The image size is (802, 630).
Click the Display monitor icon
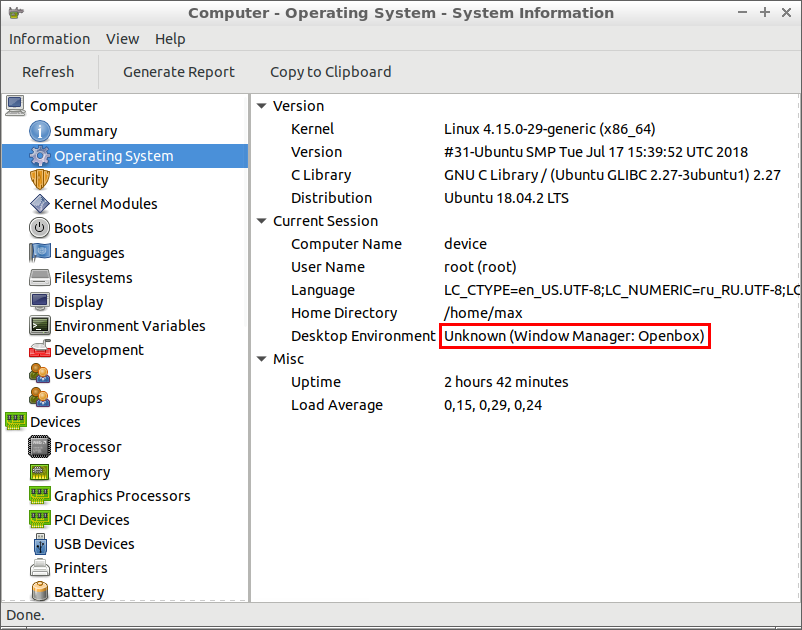[39, 301]
